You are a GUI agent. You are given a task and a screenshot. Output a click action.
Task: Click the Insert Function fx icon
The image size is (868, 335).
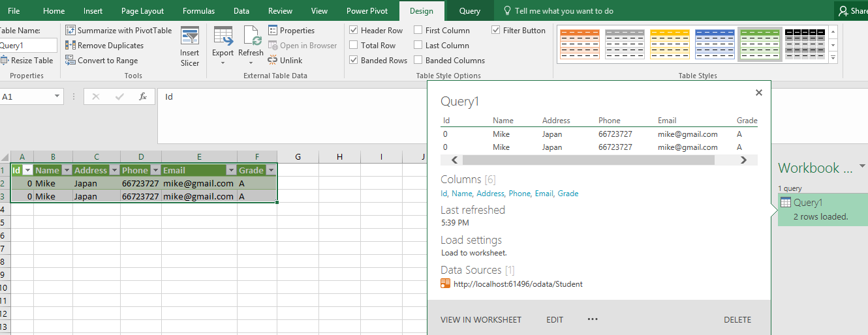(x=143, y=96)
